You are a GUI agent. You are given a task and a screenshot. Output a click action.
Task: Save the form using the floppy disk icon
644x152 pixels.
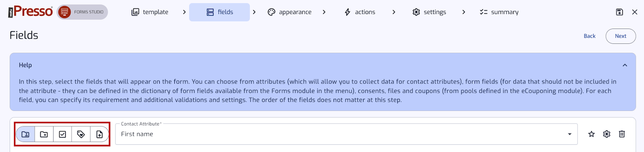pos(619,12)
